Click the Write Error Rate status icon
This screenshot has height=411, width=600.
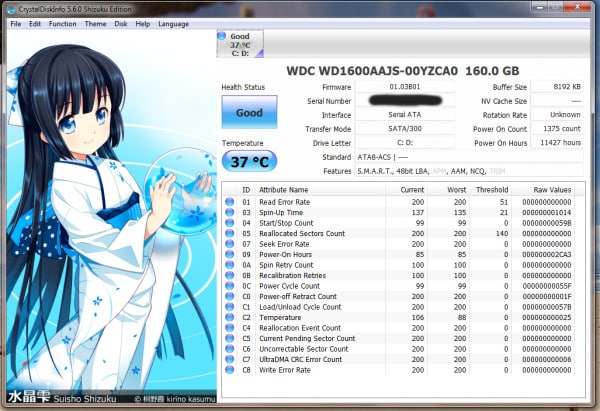pyautogui.click(x=228, y=368)
